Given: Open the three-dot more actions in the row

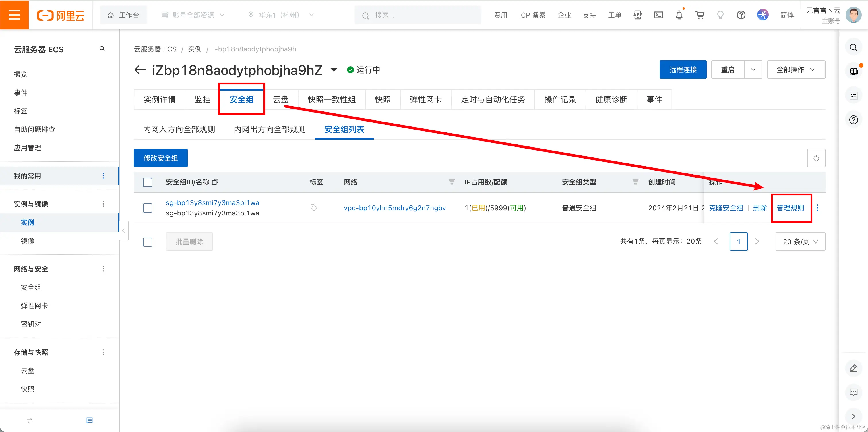Looking at the screenshot, I should [817, 208].
